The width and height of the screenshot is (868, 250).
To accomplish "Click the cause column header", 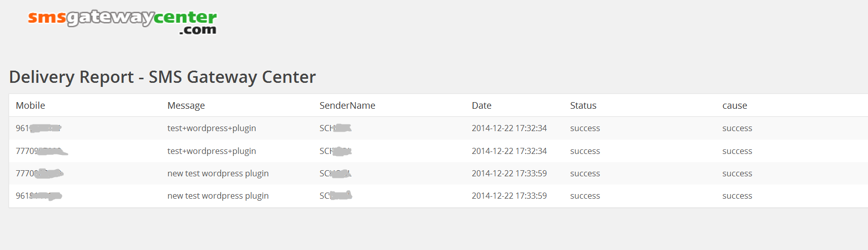I will [735, 106].
